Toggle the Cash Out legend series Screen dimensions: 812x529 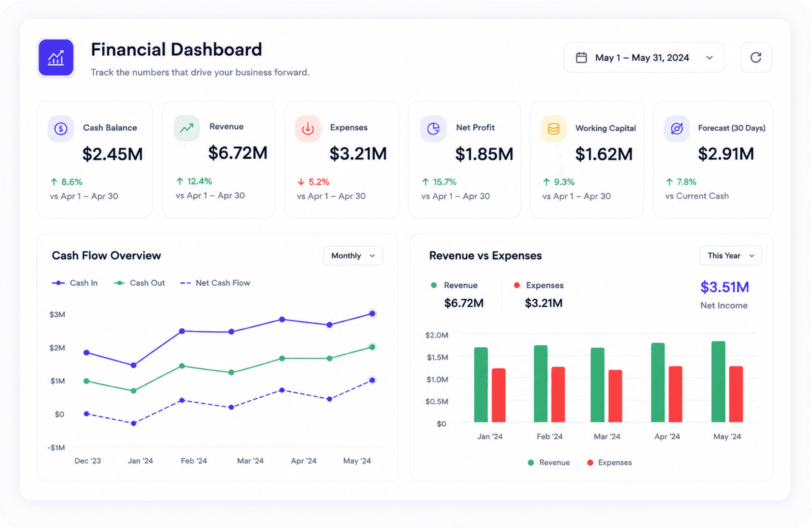[x=140, y=283]
